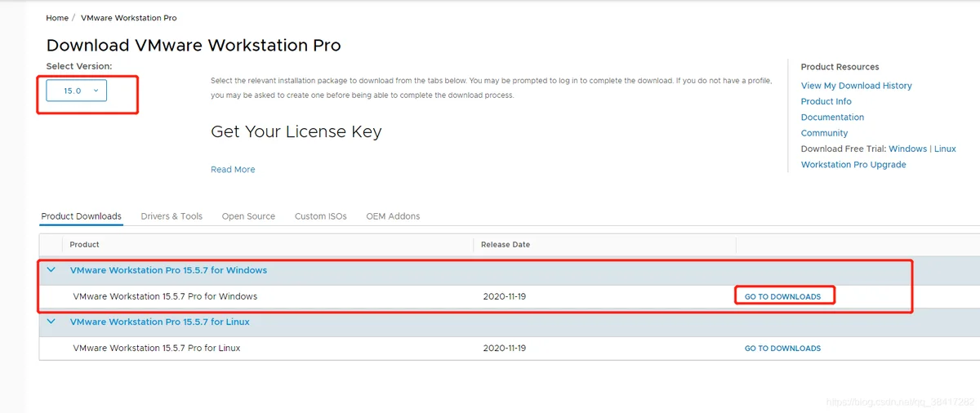Screen dimensions: 980x413
Task: Open the Product Info link
Action: (826, 101)
